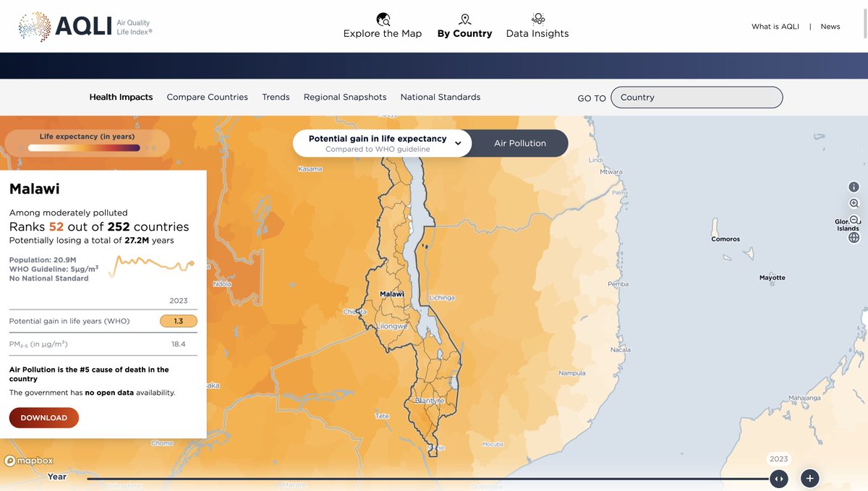Click the map info icon
Screen dimensions: 868x491
(x=854, y=186)
